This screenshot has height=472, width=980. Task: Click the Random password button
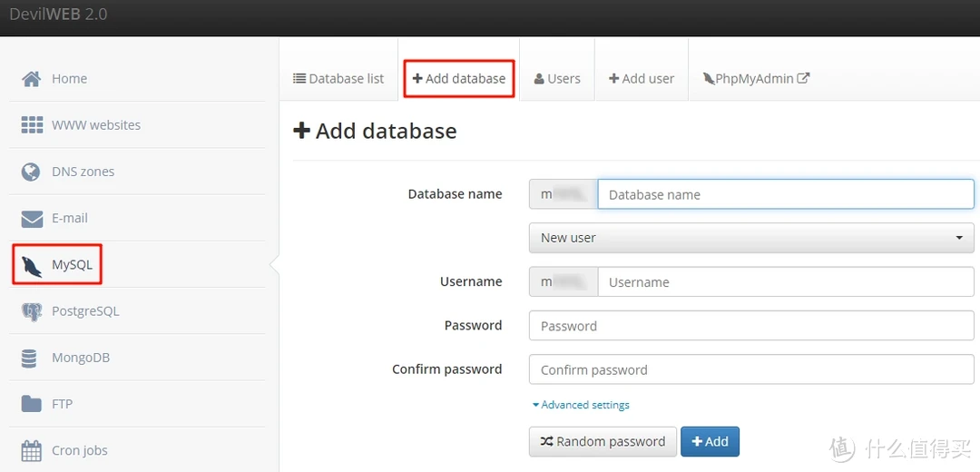603,442
